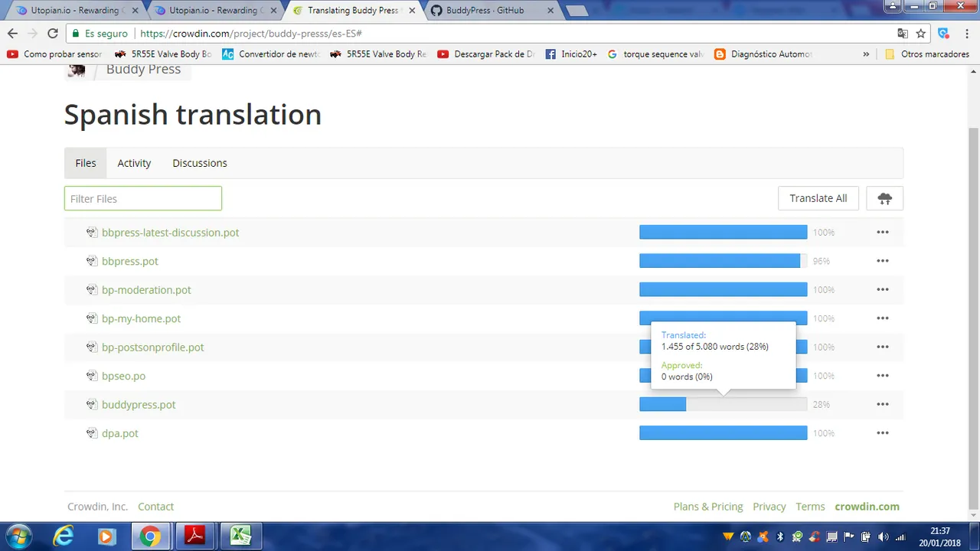Click Bluetooth icon in system tray
This screenshot has height=551, width=980.
pyautogui.click(x=780, y=536)
